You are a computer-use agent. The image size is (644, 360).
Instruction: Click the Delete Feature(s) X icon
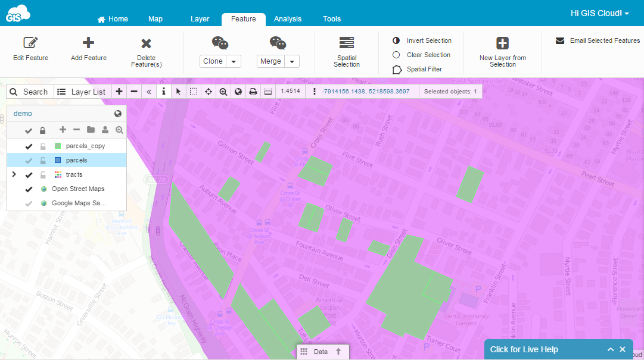click(146, 43)
